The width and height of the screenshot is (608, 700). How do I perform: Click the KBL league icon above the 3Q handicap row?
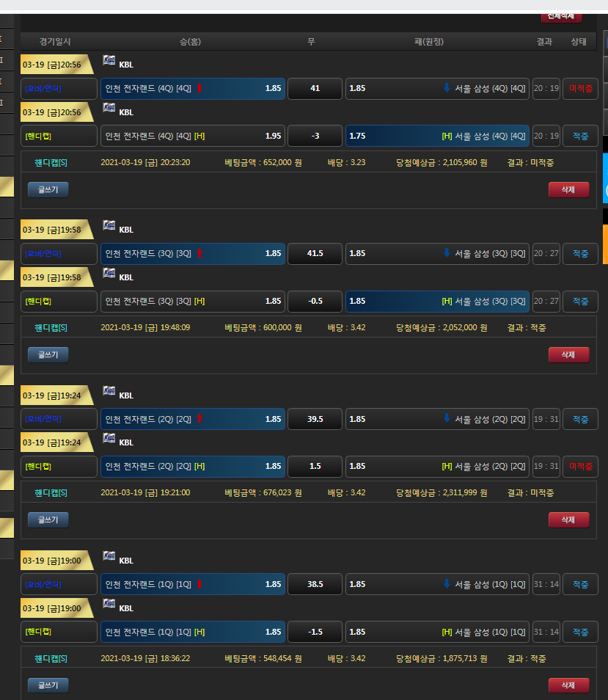click(x=109, y=274)
